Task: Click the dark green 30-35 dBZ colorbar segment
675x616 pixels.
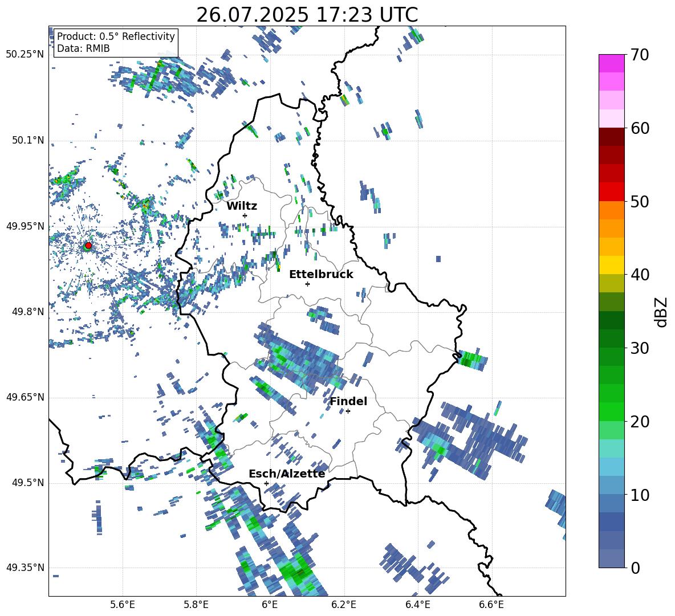Action: [x=611, y=320]
